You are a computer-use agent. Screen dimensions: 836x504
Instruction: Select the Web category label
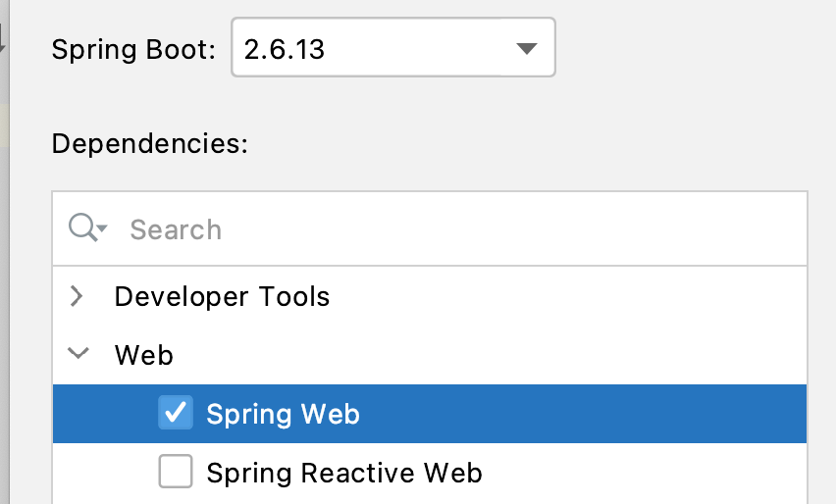[143, 354]
